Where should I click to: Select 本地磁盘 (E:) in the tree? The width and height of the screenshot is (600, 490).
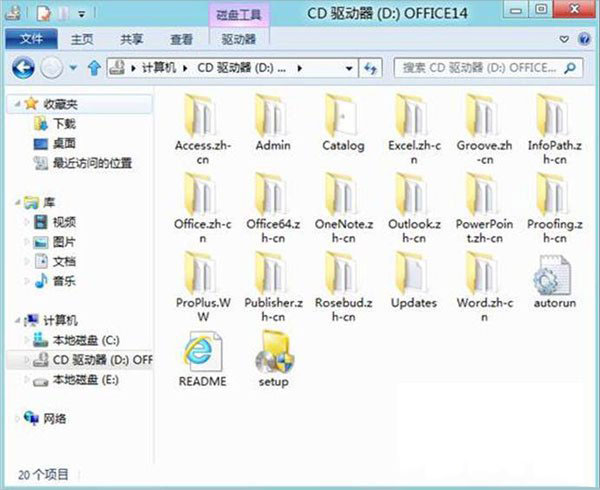(76, 380)
